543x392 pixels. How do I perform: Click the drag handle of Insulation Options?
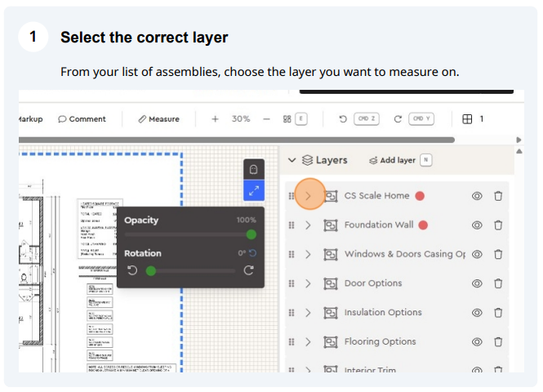click(292, 313)
